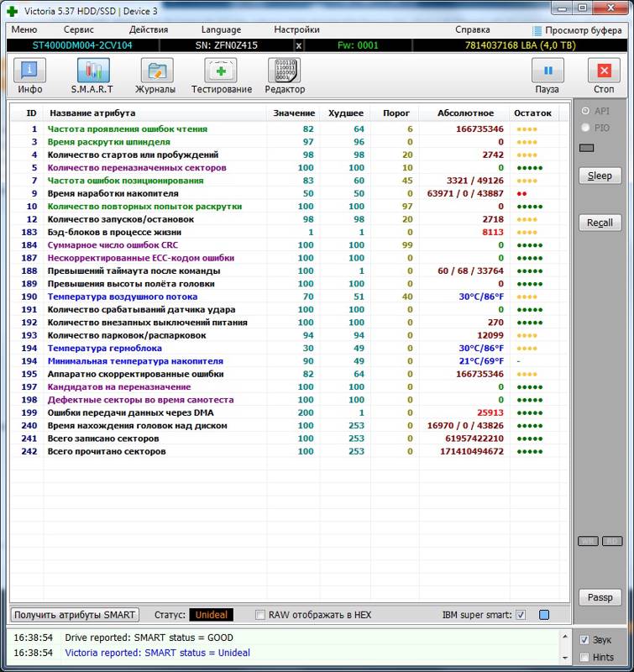Screen dimensions: 634x672
Task: Toggle the Звук sound checkbox
Action: [584, 639]
